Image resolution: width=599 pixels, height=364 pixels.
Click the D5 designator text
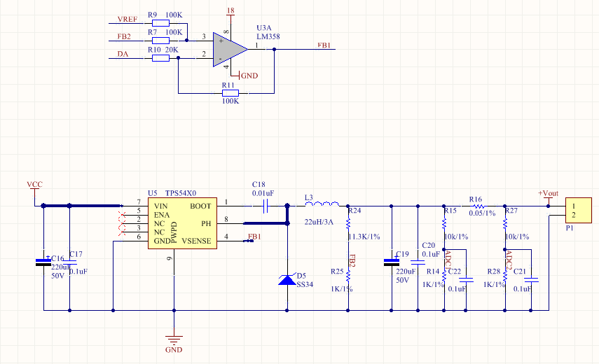click(x=301, y=276)
